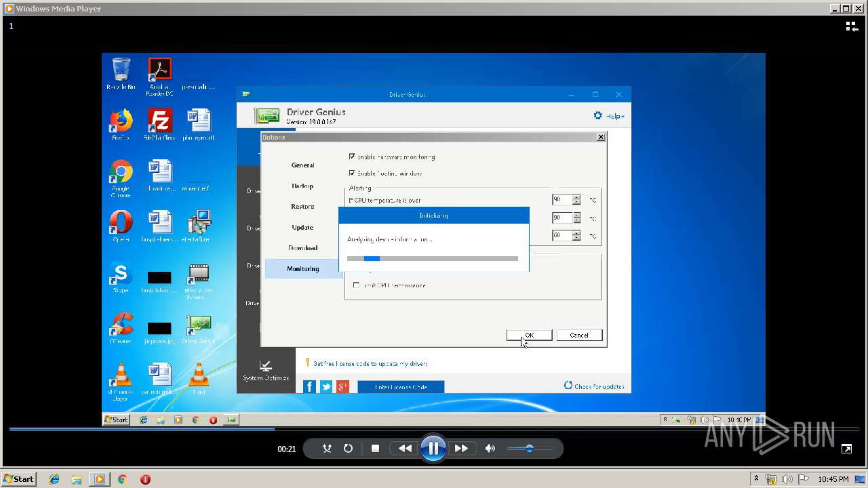Click OK in the Options dialog
Screen dimensions: 868x488
coord(529,335)
